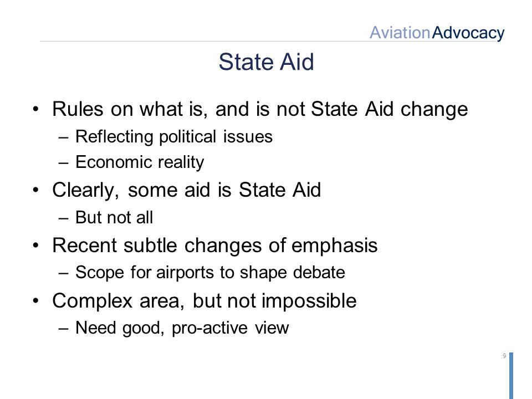Click the word 'Aviation' in the logo
Screen dimensions: 532x399
(400, 33)
